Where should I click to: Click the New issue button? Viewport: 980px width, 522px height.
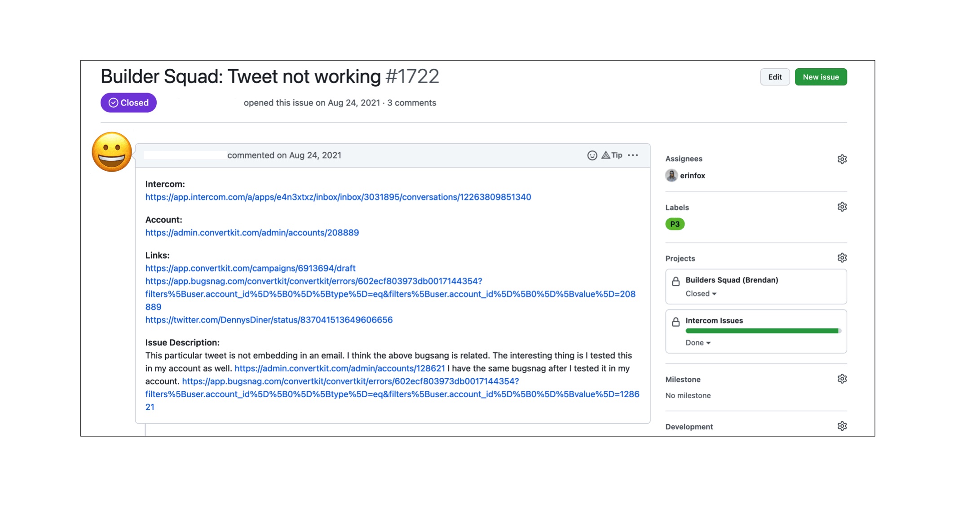(821, 77)
